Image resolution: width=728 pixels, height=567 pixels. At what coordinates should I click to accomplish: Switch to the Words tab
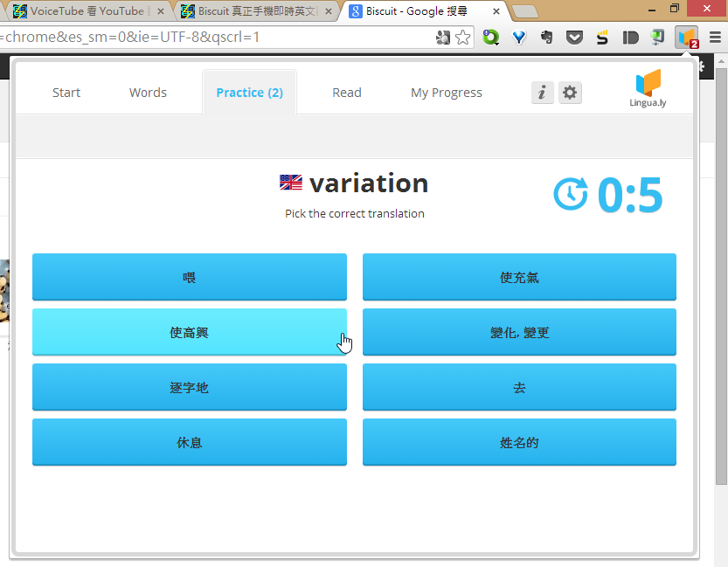(x=148, y=93)
